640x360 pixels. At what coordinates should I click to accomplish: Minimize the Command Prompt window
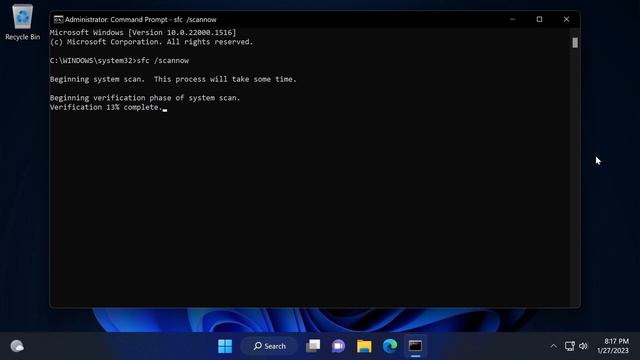512,19
